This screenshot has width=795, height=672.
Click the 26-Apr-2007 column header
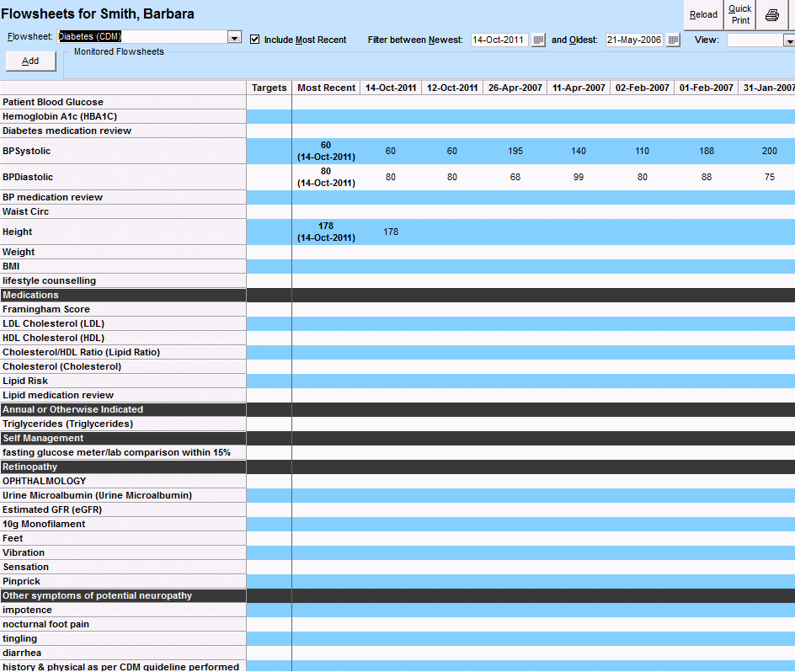[515, 88]
